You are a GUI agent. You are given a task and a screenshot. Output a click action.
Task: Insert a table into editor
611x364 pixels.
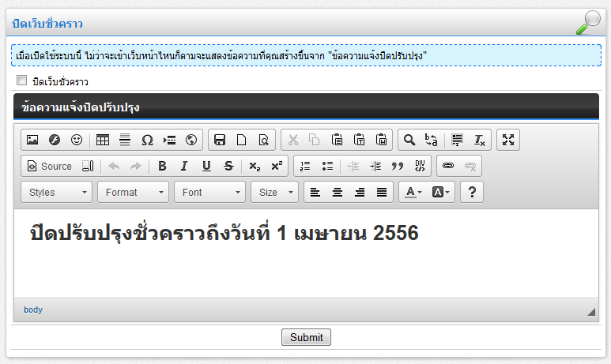pyautogui.click(x=103, y=140)
